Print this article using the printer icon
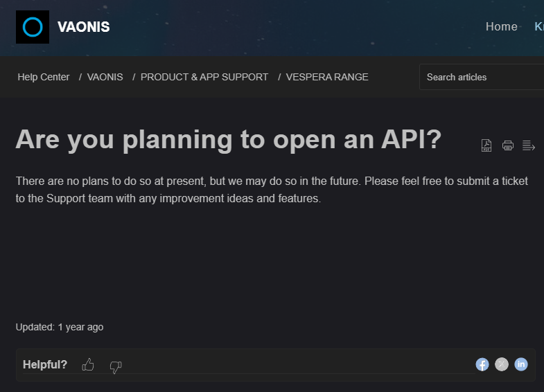 point(508,145)
